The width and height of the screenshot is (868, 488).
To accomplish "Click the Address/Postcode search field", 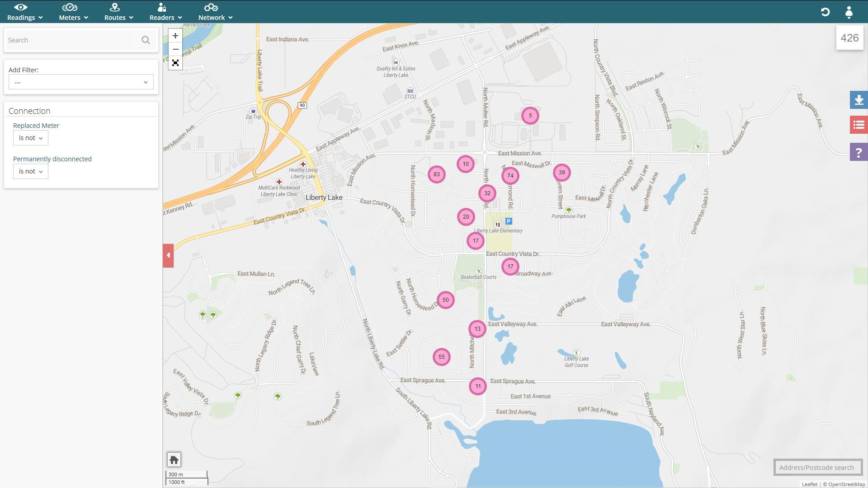I will (x=818, y=468).
